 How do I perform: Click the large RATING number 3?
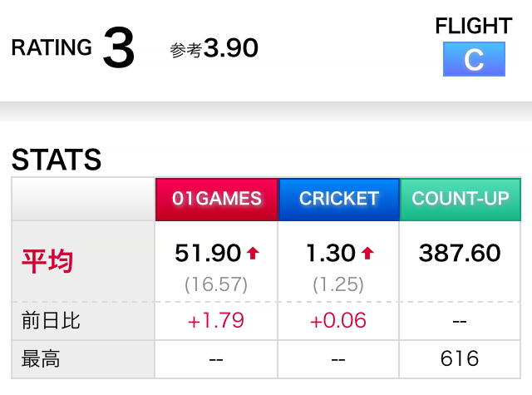(x=118, y=49)
